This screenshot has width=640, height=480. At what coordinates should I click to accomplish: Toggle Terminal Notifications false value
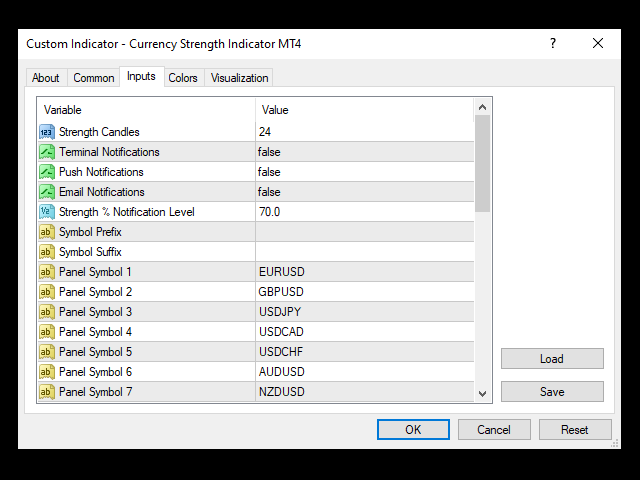tap(364, 152)
